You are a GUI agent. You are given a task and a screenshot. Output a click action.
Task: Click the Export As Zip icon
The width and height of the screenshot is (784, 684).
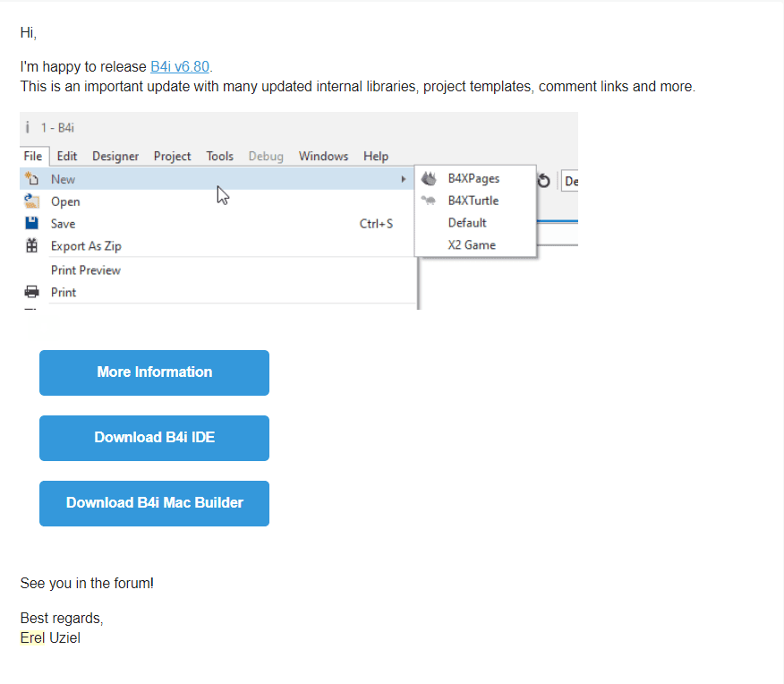click(31, 245)
